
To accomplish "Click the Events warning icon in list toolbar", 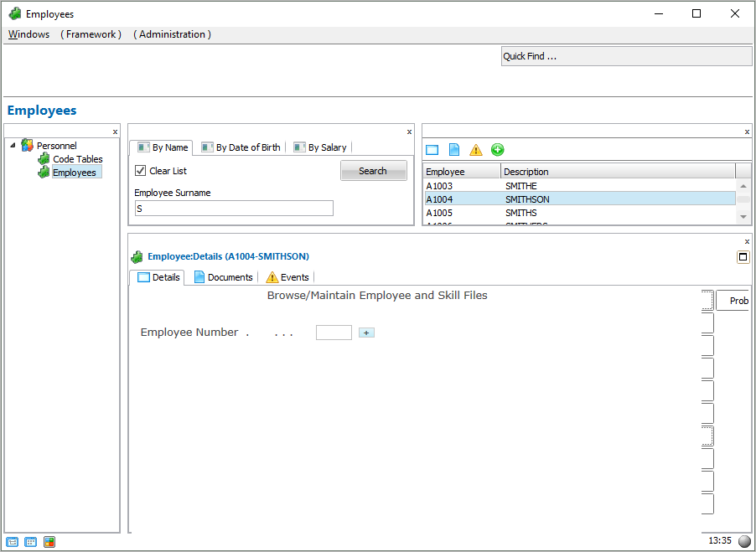I will point(476,150).
